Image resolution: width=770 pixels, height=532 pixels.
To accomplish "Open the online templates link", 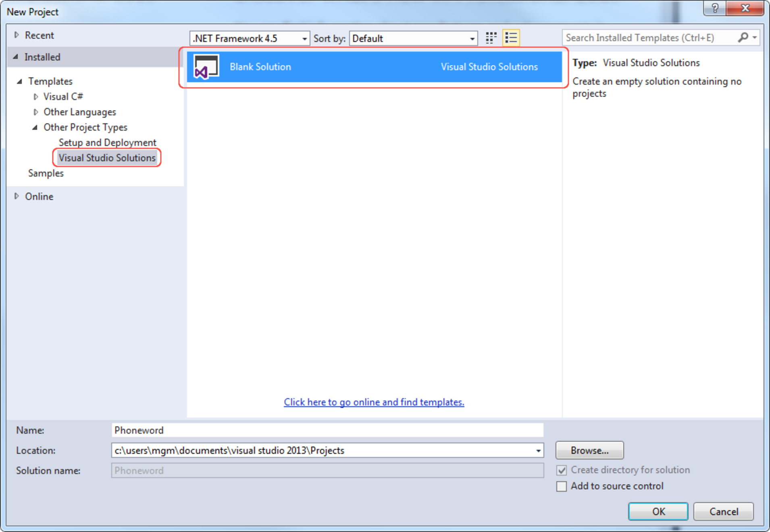I will coord(374,402).
